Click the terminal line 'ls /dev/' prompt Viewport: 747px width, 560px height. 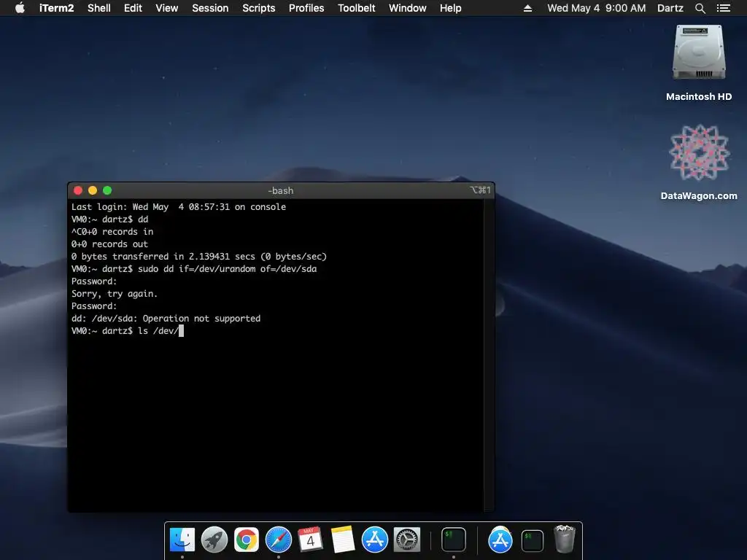pyautogui.click(x=127, y=330)
